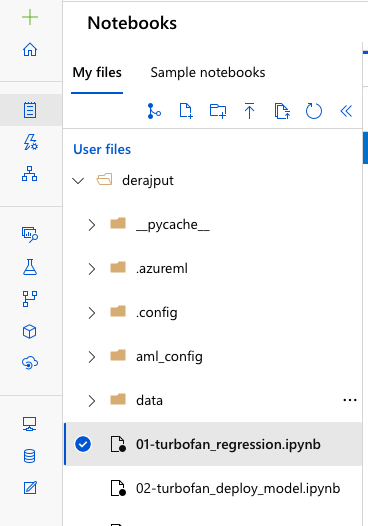
Task: Open the data folder's more options ellipsis
Action: [x=350, y=400]
